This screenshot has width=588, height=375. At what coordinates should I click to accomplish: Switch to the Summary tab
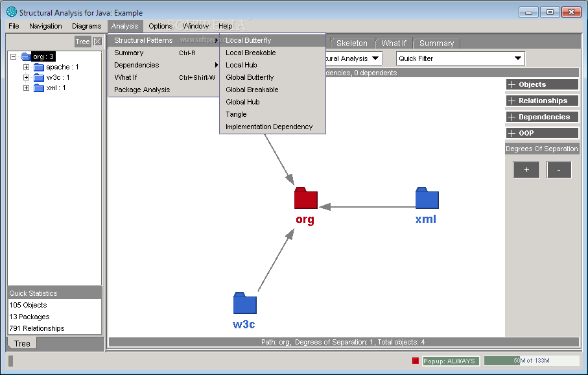tap(436, 43)
